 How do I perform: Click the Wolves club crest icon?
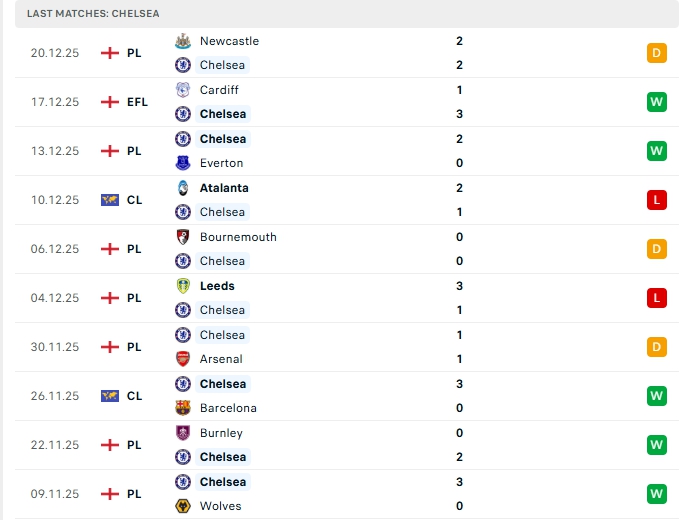click(182, 506)
